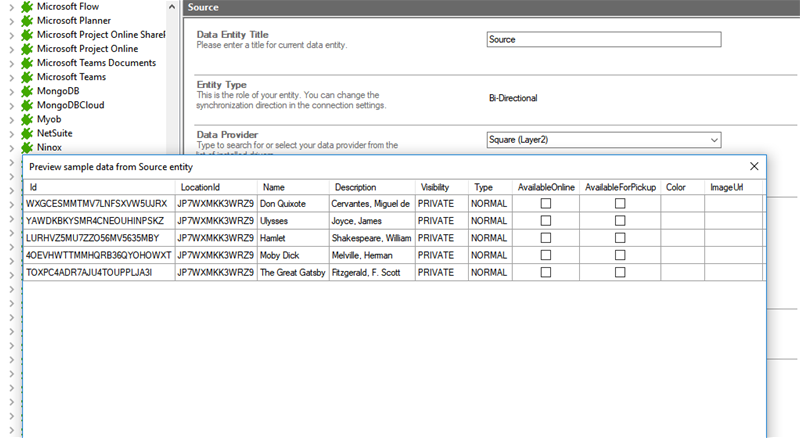The image size is (800, 438).
Task: Select the Myob connector icon
Action: pyautogui.click(x=26, y=119)
